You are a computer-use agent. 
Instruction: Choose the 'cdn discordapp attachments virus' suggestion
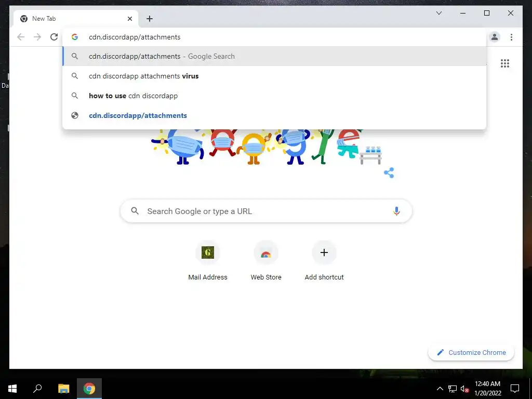(274, 76)
